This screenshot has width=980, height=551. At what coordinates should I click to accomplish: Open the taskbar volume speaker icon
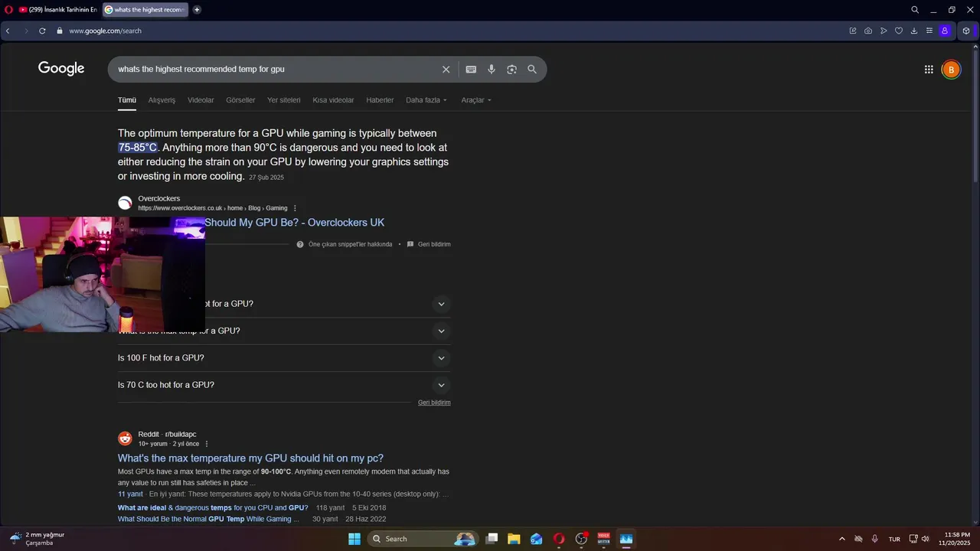[925, 539]
